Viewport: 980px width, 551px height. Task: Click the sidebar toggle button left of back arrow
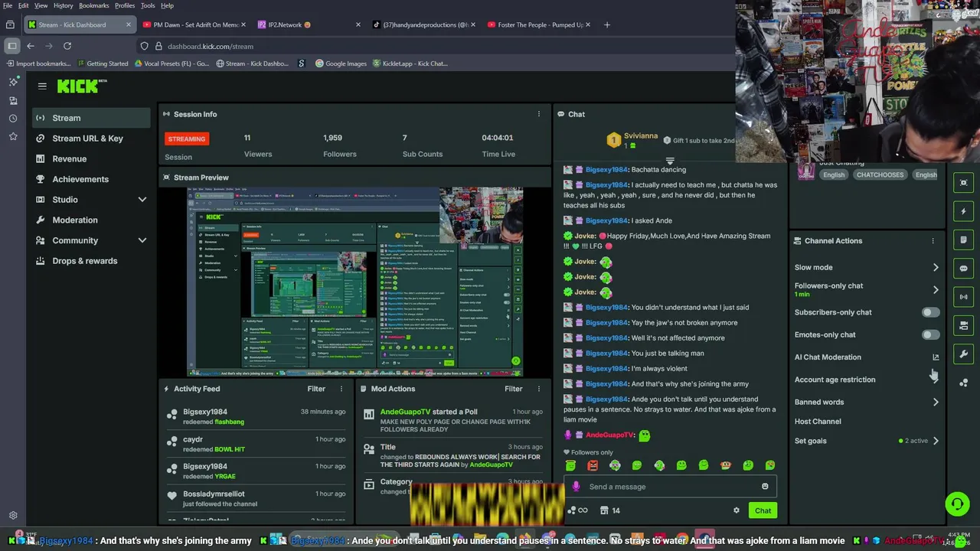11,46
